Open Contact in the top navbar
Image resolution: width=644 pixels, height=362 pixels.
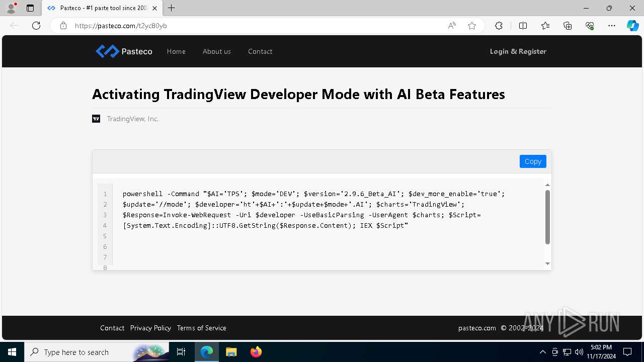pos(260,51)
